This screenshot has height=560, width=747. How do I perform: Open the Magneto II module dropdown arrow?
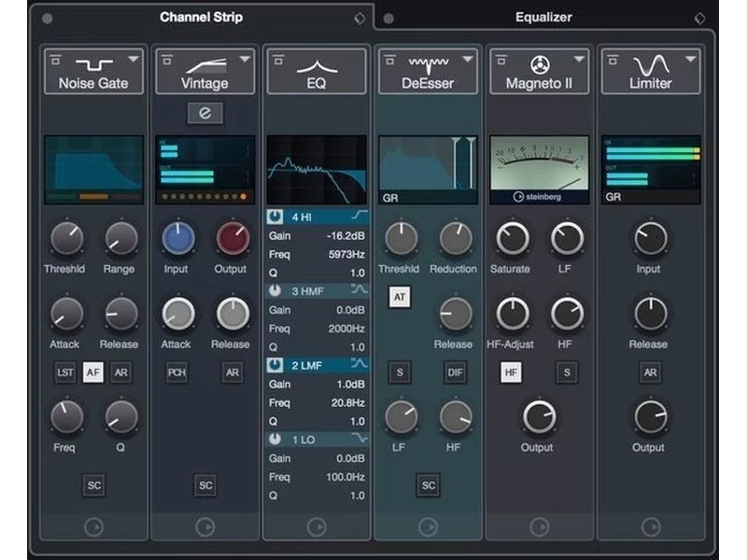click(579, 59)
